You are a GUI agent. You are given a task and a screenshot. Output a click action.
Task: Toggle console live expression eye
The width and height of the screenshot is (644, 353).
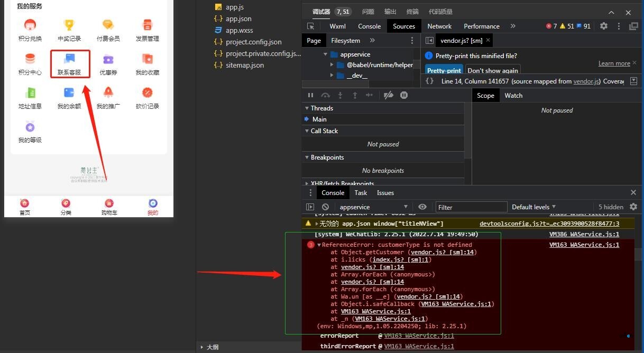pyautogui.click(x=422, y=207)
